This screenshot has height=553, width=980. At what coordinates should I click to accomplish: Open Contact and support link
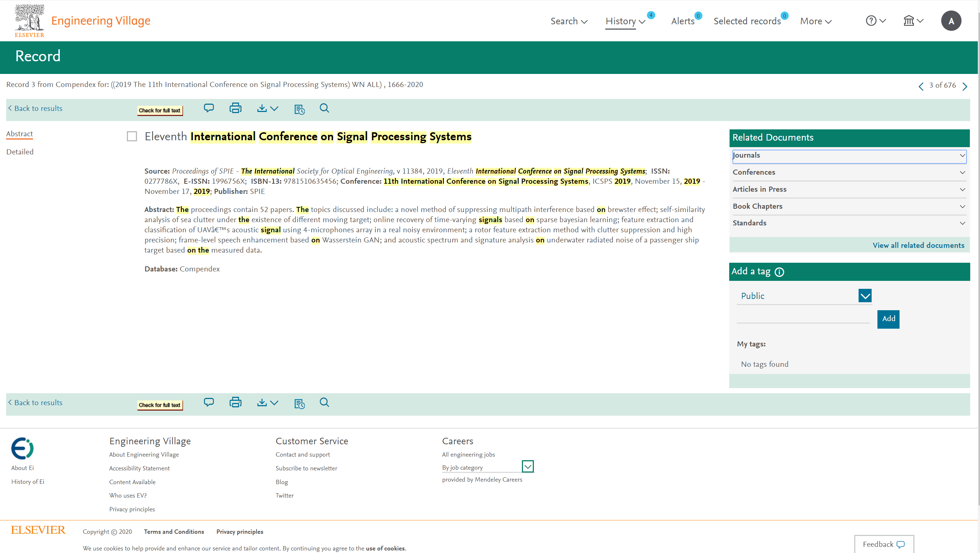tap(303, 454)
